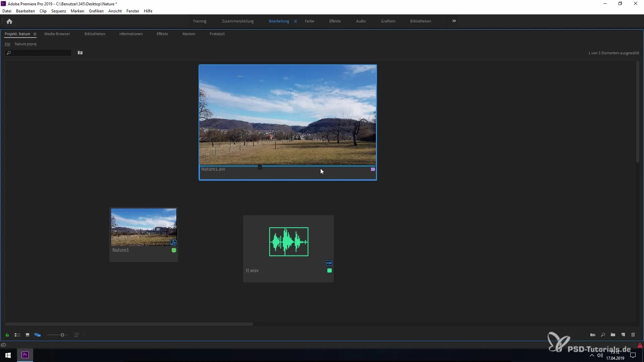Click the green label of tt.wav
This screenshot has width=644, height=362.
329,270
